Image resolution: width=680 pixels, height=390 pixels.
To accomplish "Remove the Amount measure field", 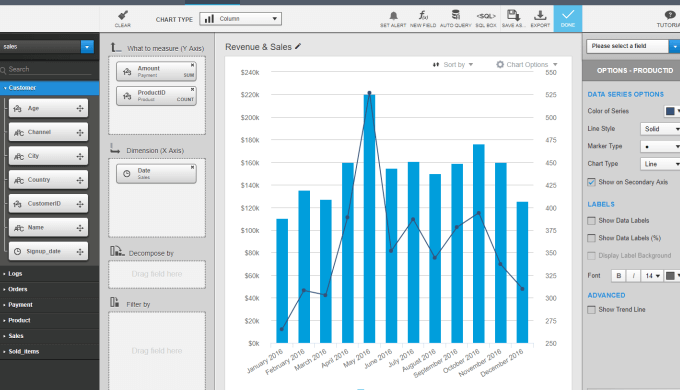I will [193, 65].
